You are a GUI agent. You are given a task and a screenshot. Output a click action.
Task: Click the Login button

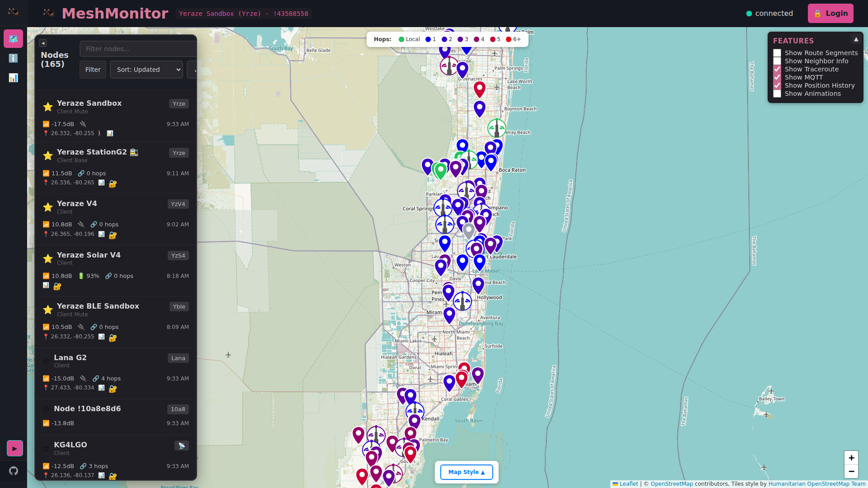click(x=830, y=14)
